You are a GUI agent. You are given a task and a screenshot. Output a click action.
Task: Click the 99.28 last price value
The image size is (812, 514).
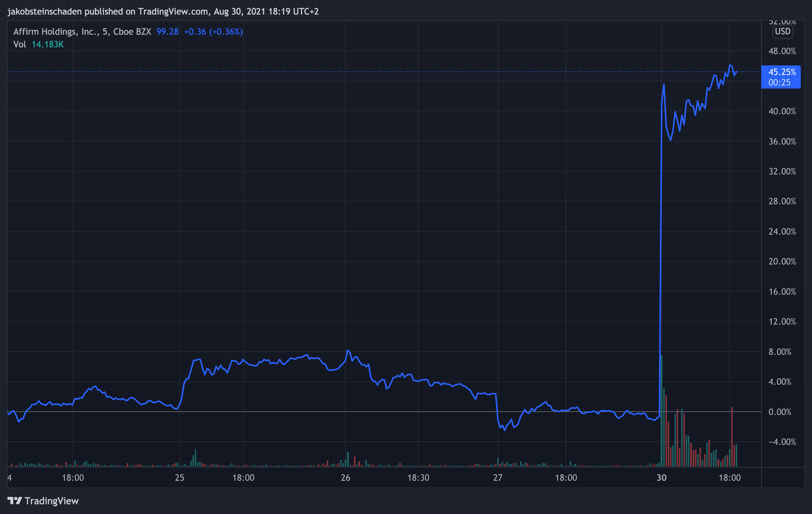167,32
